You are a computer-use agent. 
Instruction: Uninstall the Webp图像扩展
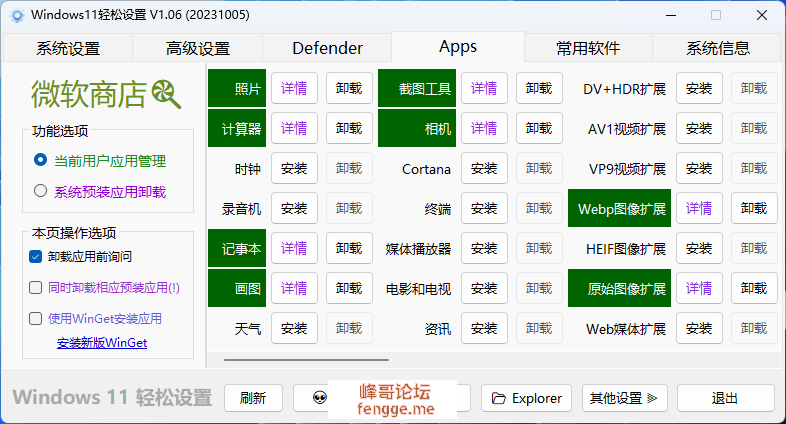click(754, 208)
